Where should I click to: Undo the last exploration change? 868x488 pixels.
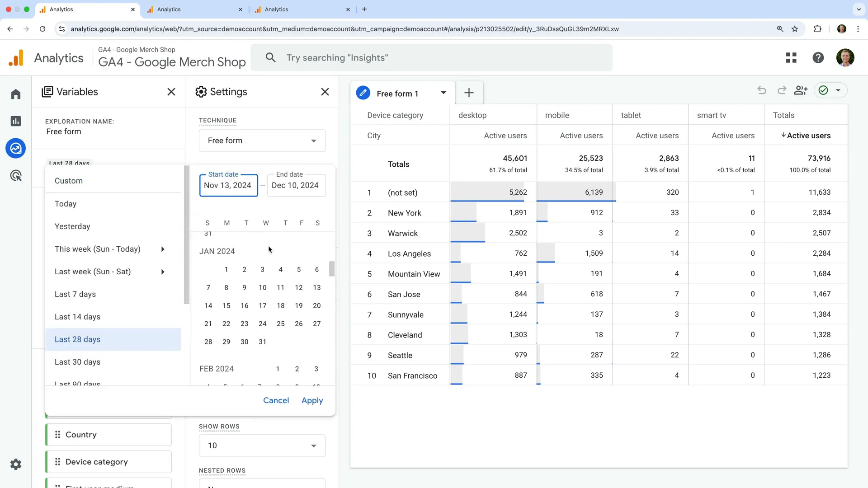point(762,90)
